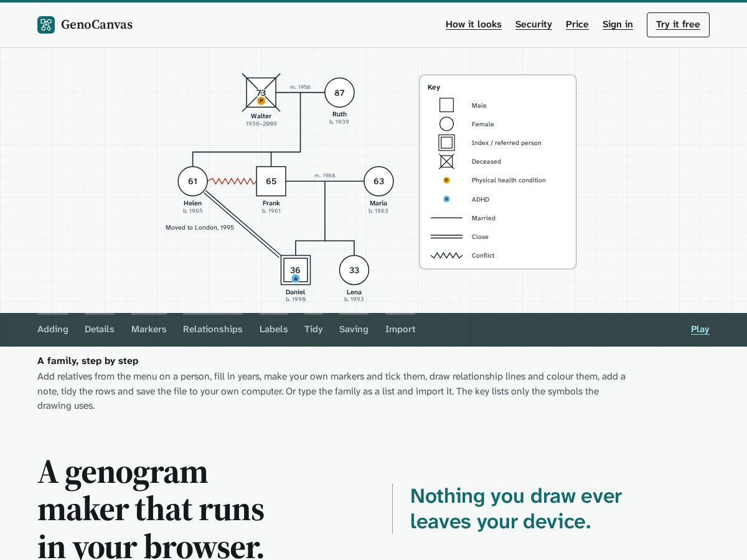
Task: Select Lena's circle node showing 33
Action: (x=354, y=270)
